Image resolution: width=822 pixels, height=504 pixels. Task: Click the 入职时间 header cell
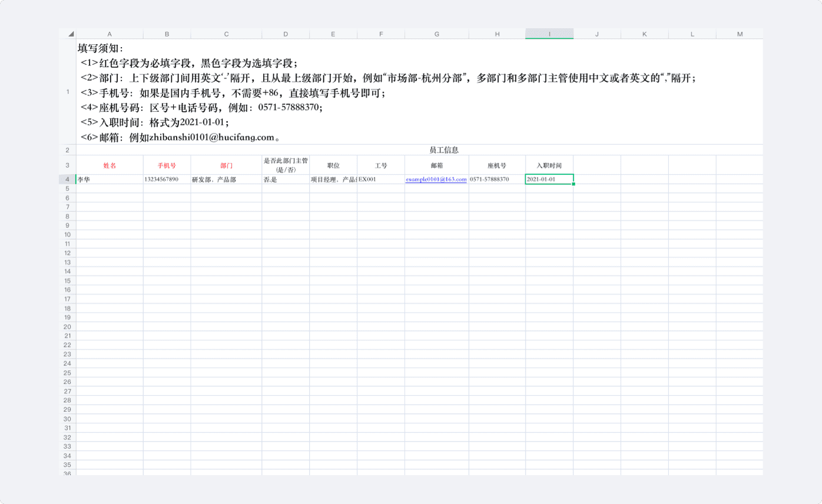[549, 165]
